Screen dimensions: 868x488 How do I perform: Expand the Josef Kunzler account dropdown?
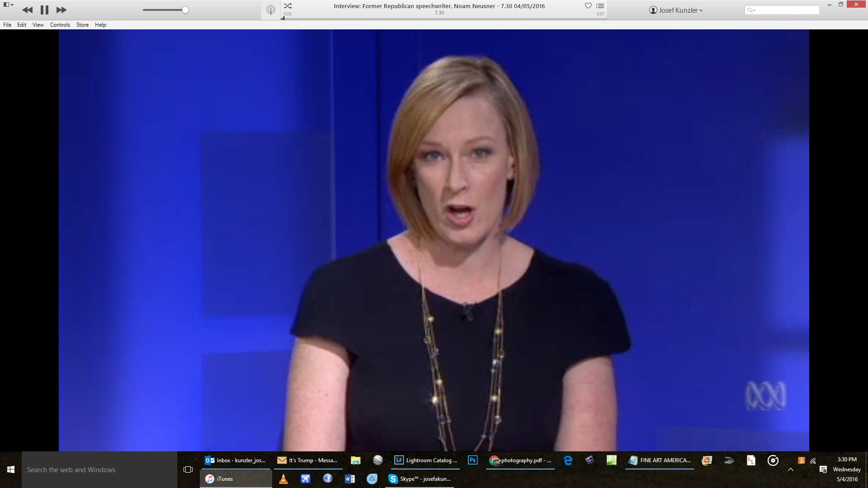pyautogui.click(x=676, y=10)
